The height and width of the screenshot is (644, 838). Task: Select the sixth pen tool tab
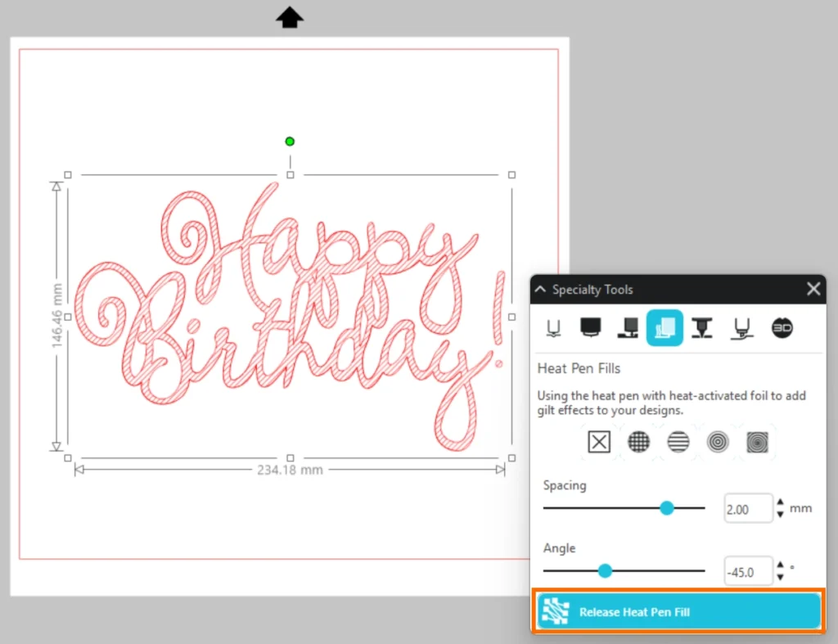(x=741, y=328)
